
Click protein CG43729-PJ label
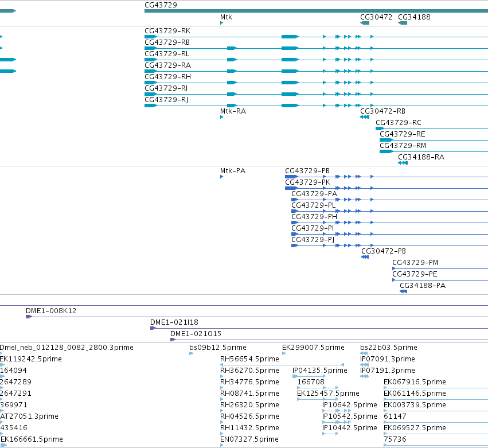313,240
